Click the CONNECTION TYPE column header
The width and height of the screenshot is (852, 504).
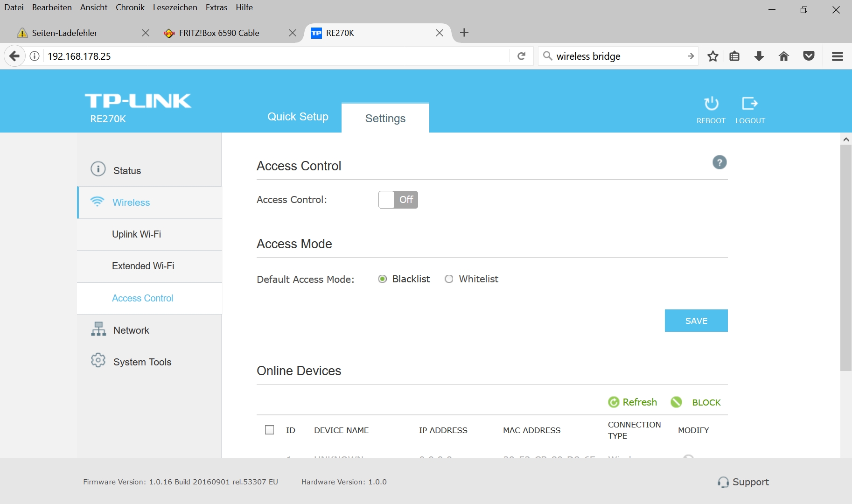click(635, 430)
